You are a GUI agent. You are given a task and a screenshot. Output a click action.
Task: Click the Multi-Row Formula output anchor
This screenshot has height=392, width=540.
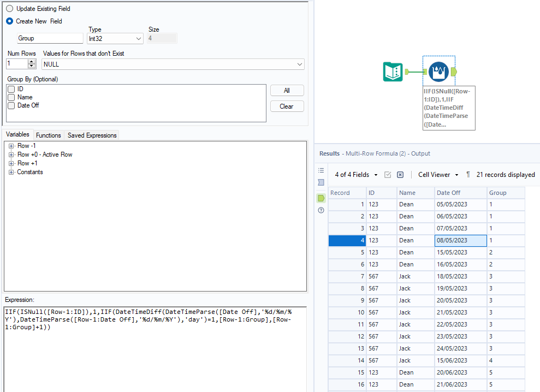coord(455,72)
